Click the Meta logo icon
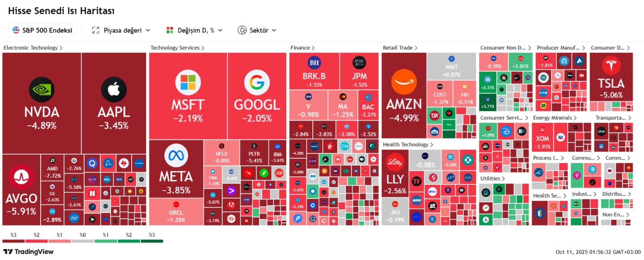Image resolution: width=644 pixels, height=260 pixels. pos(176,155)
